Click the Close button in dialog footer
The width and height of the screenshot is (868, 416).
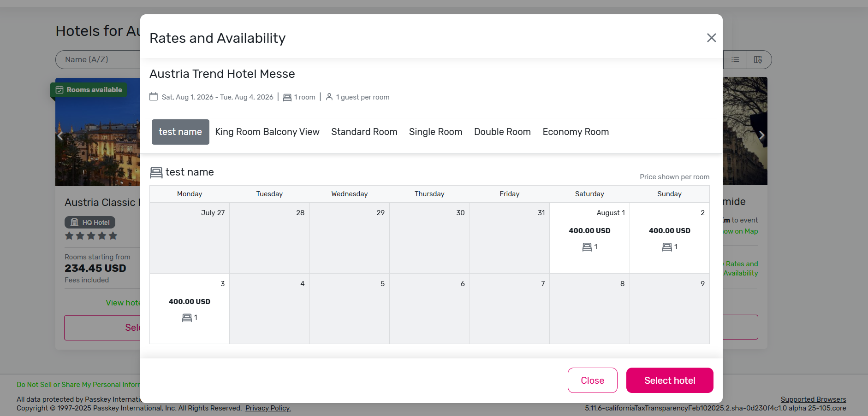(x=592, y=381)
